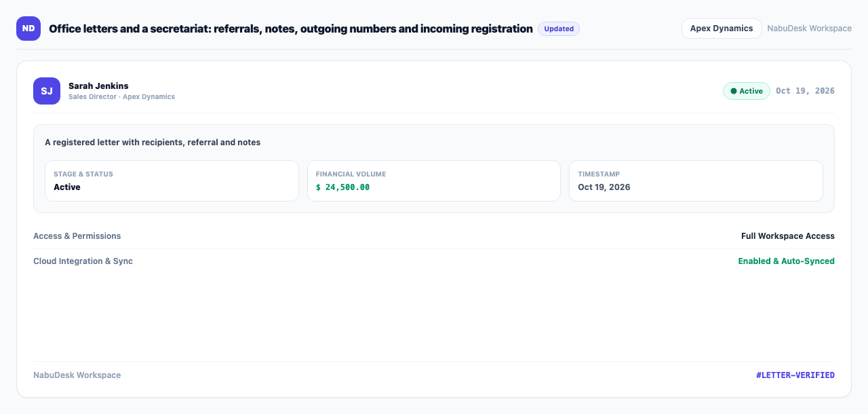
Task: Click the NabuDesk Workspace footer text
Action: [x=77, y=375]
